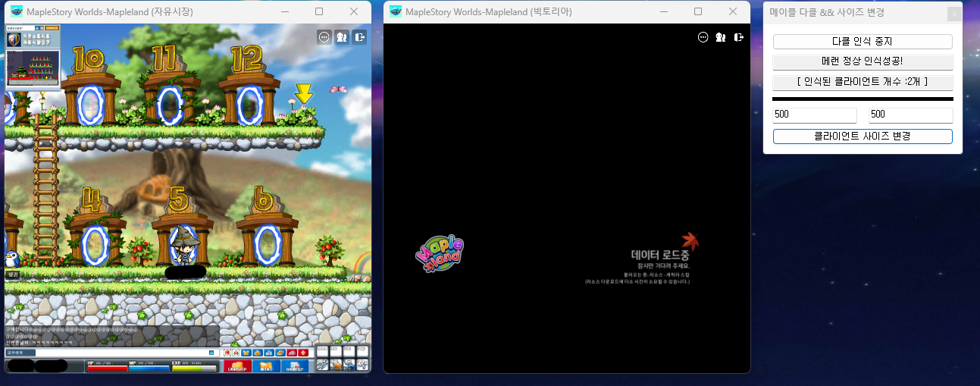The height and width of the screenshot is (386, 980).
Task: Click the exit door icon in 빅토리아 window
Action: tap(738, 37)
